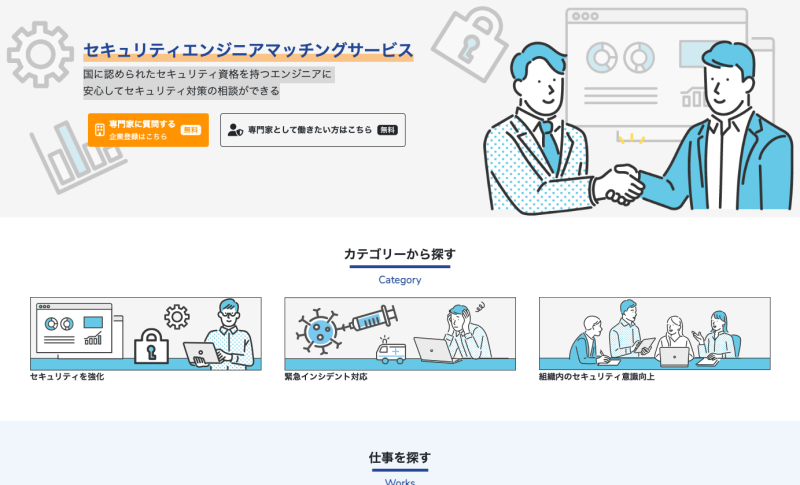Open the 緊急インシデント対応 category image
The width and height of the screenshot is (800, 485).
pos(400,334)
